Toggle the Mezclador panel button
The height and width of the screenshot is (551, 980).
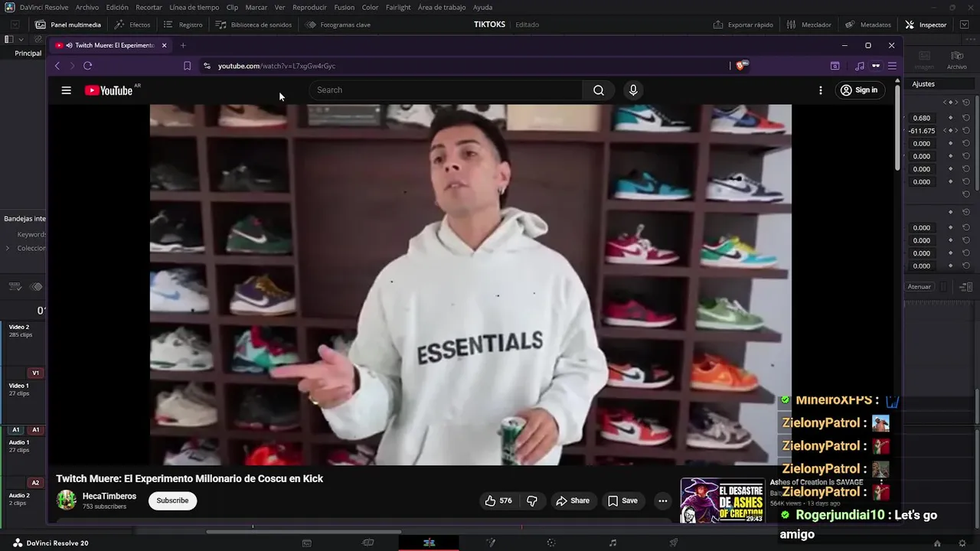click(809, 24)
